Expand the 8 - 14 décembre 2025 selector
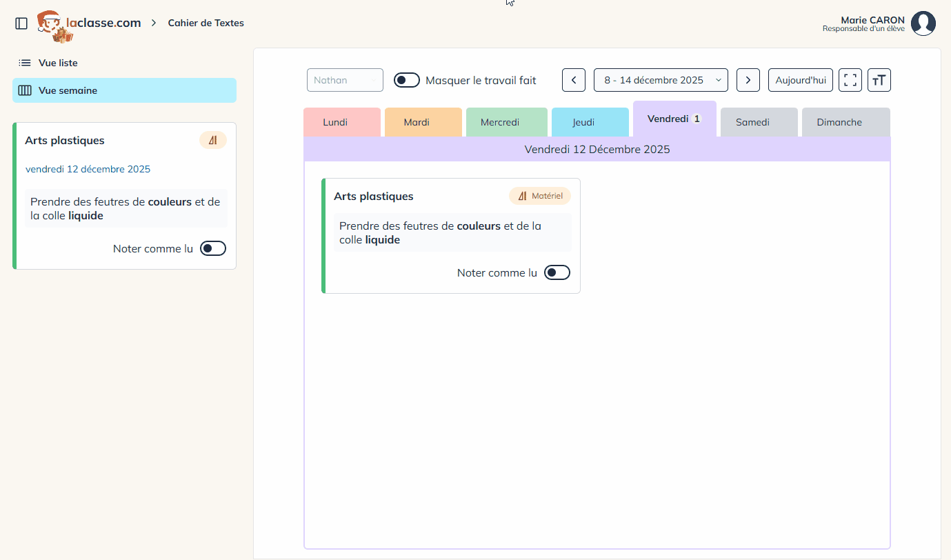951x560 pixels. (661, 80)
